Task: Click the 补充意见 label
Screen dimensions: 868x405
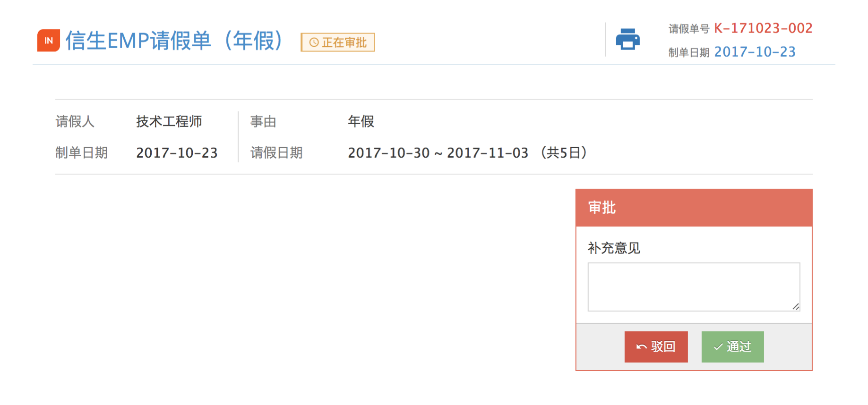Action: (614, 248)
